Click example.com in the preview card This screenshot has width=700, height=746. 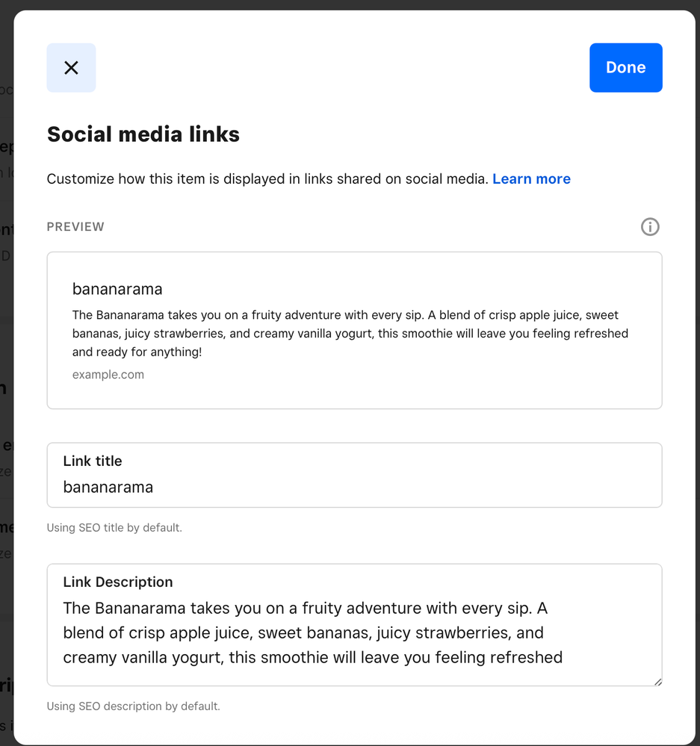click(108, 375)
